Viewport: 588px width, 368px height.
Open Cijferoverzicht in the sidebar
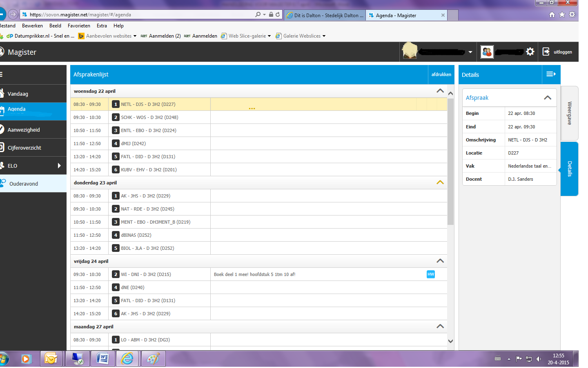(33, 148)
